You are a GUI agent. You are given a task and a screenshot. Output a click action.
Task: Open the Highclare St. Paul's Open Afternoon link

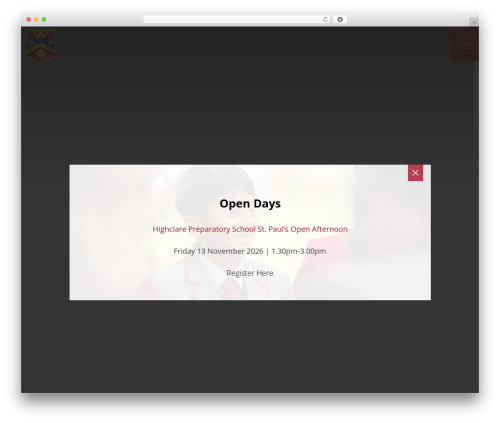click(x=250, y=229)
